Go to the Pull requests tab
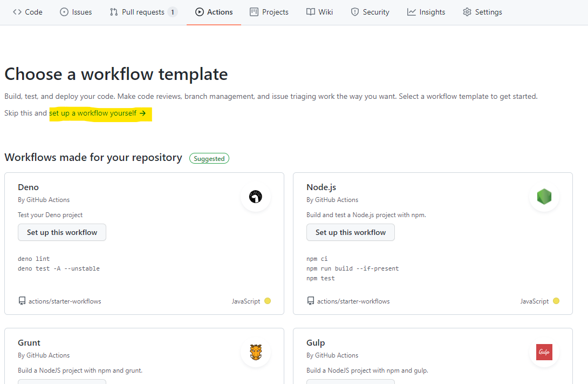Viewport: 588px width, 384px height. pos(143,12)
